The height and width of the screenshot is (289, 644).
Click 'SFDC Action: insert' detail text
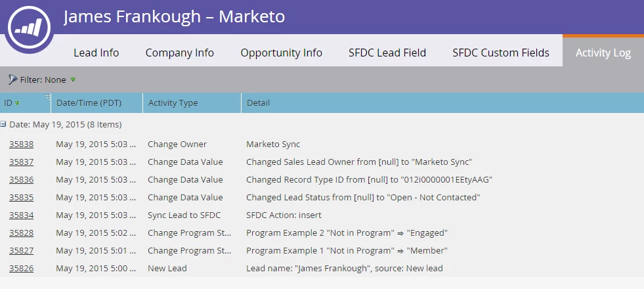click(x=284, y=215)
